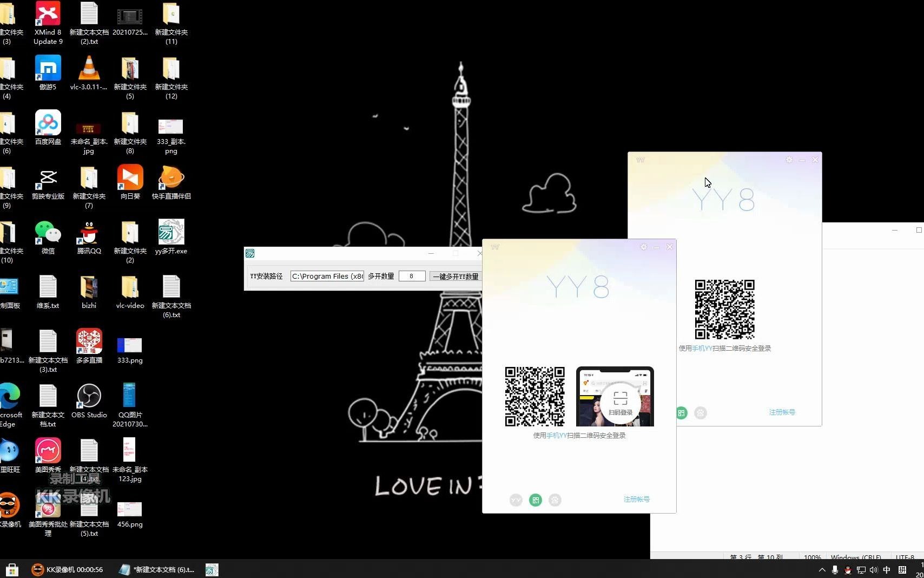Open the OBS Studio desktop icon
This screenshot has height=578, width=924.
[x=89, y=400]
